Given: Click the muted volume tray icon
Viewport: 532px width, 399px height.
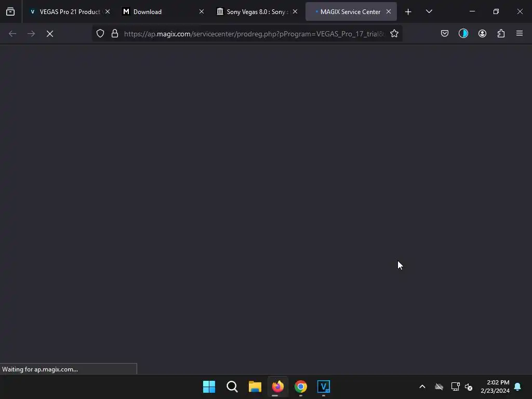Looking at the screenshot, I should (x=469, y=387).
